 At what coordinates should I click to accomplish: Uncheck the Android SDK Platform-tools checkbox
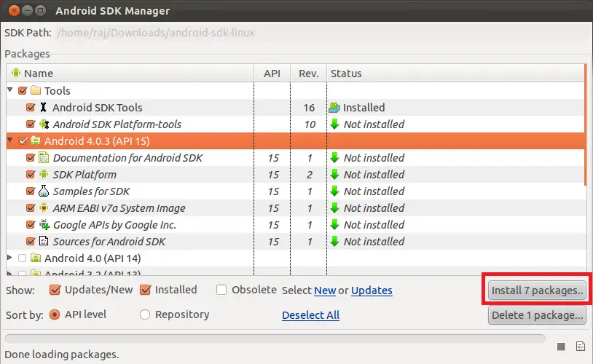31,124
